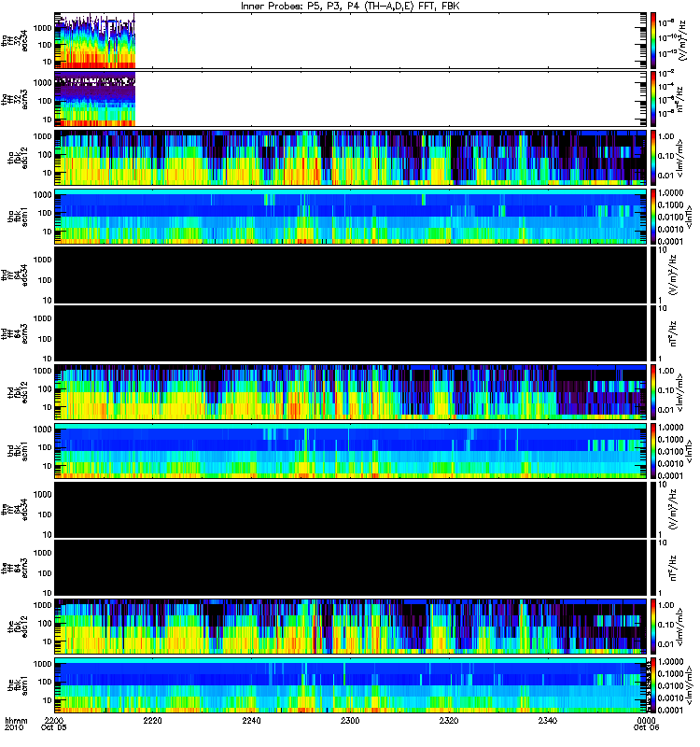700x747 pixels.
Task: Click the 'Oct 06' date label
Action: pos(646,727)
